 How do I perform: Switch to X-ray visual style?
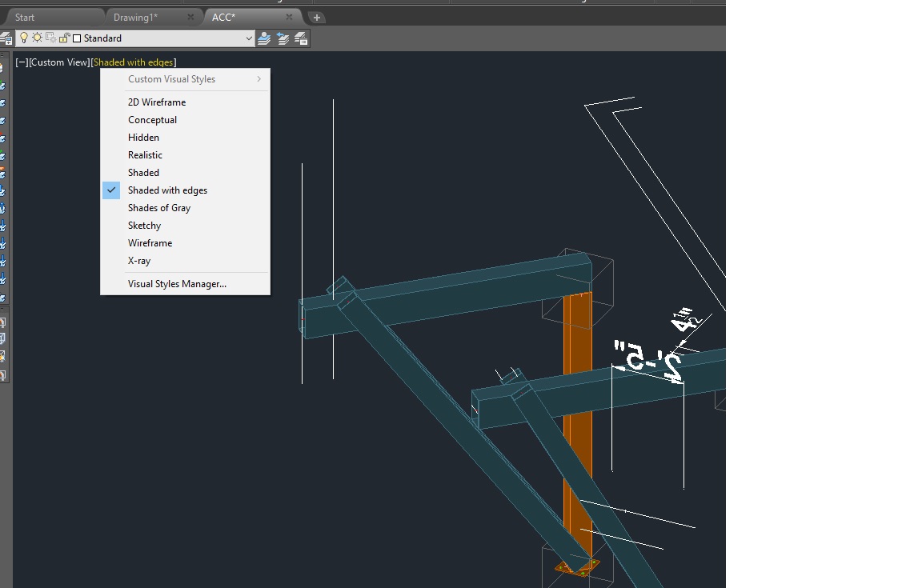pos(185,261)
